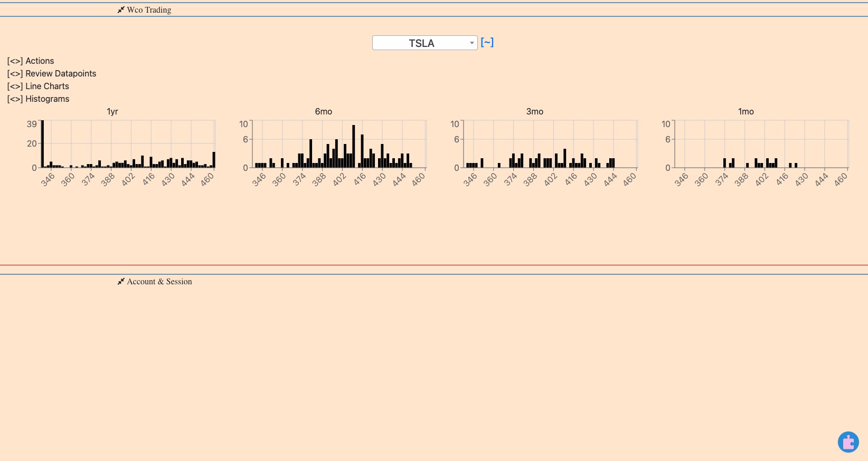
Task: Click the Wco Trading header title
Action: (x=149, y=10)
